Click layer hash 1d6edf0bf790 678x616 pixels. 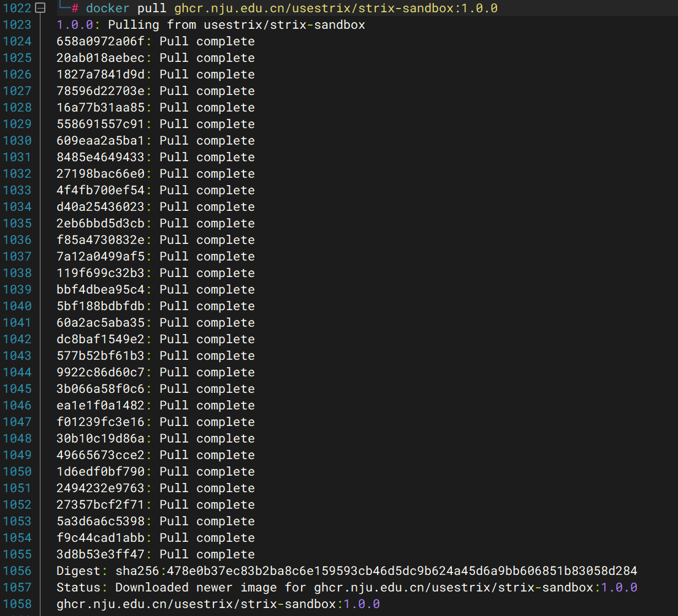(101, 471)
